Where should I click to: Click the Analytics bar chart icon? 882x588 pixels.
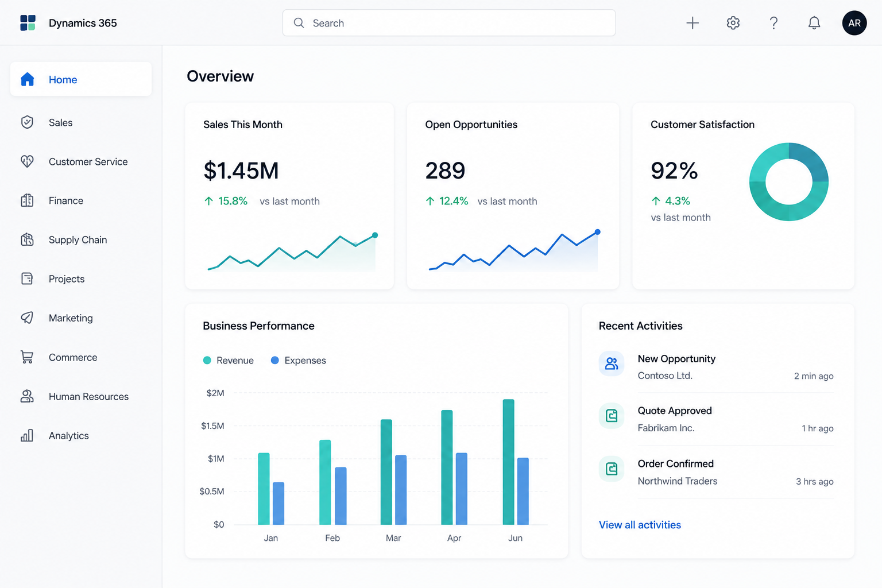pos(27,435)
